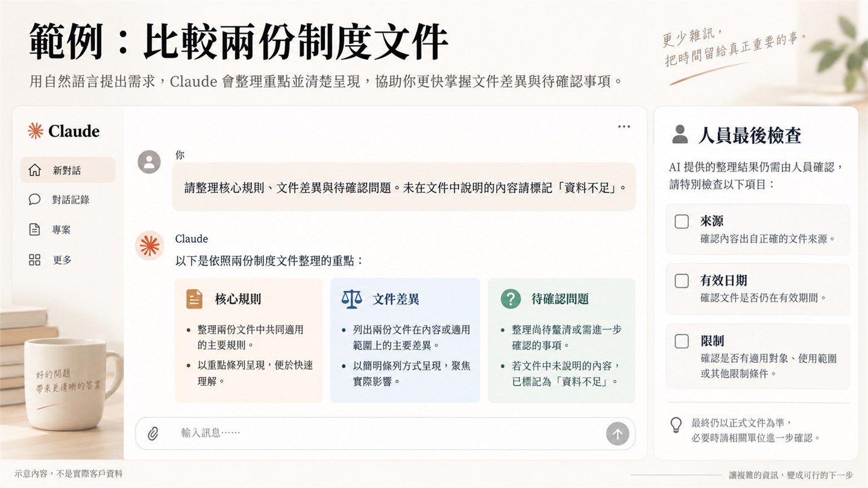Click the 核心規則 card heading
The height and width of the screenshot is (488, 868).
point(238,299)
